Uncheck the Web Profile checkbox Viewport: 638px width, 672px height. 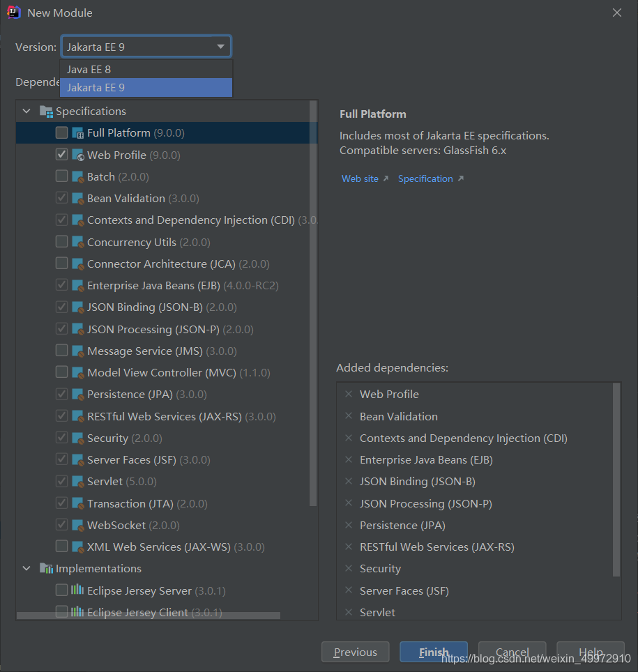pos(62,155)
